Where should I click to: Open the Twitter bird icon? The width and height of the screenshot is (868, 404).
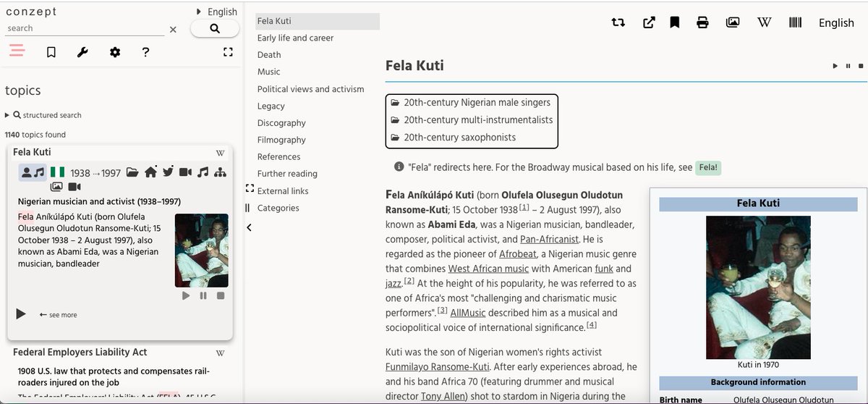(x=168, y=172)
